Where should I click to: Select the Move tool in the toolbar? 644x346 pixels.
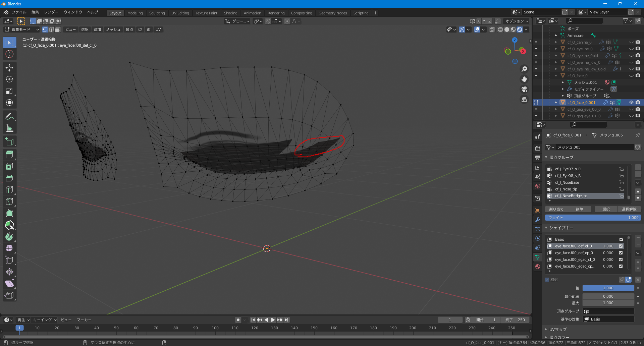coord(9,67)
